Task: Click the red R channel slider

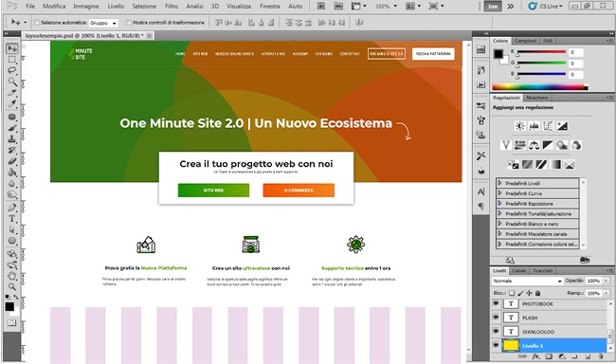Action: coord(541,52)
